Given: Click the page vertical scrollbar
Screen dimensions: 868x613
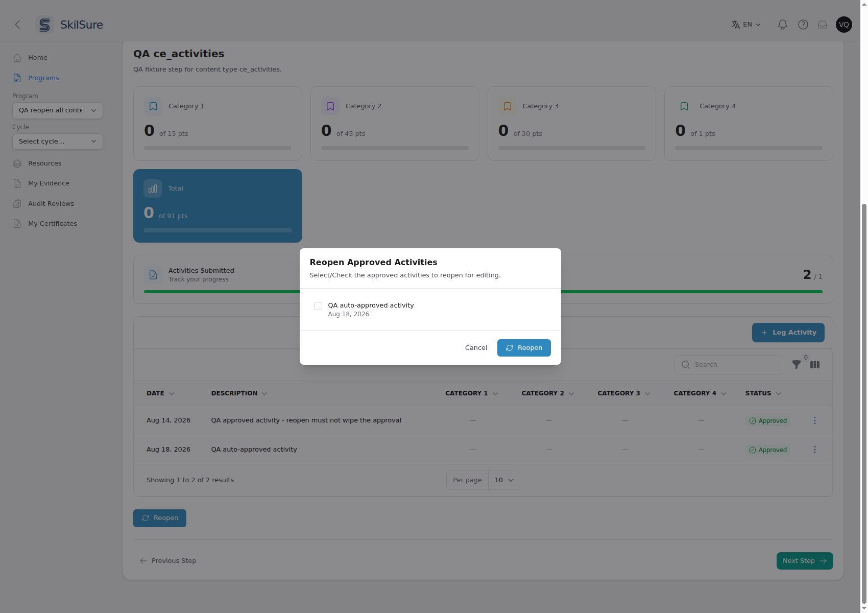Looking at the screenshot, I should coord(864,404).
